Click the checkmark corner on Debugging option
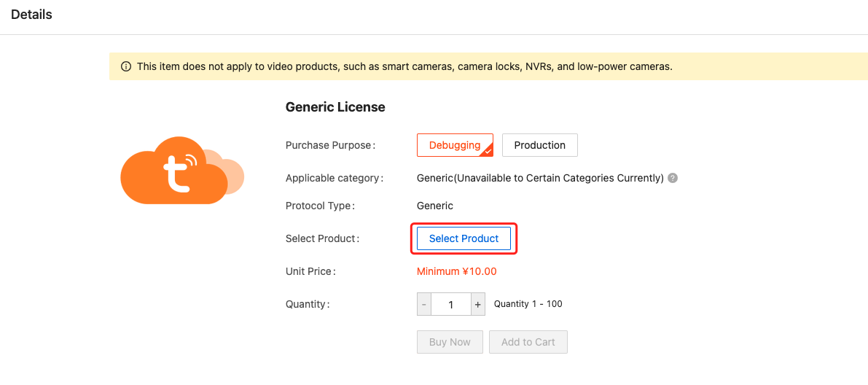Image resolution: width=868 pixels, height=385 pixels. tap(488, 152)
